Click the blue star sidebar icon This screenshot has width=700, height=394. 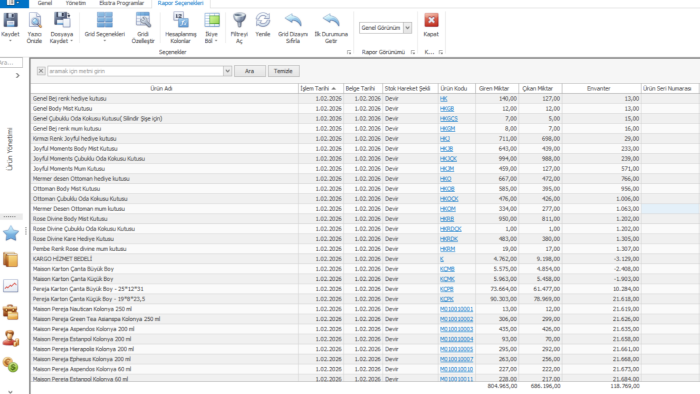tap(11, 233)
